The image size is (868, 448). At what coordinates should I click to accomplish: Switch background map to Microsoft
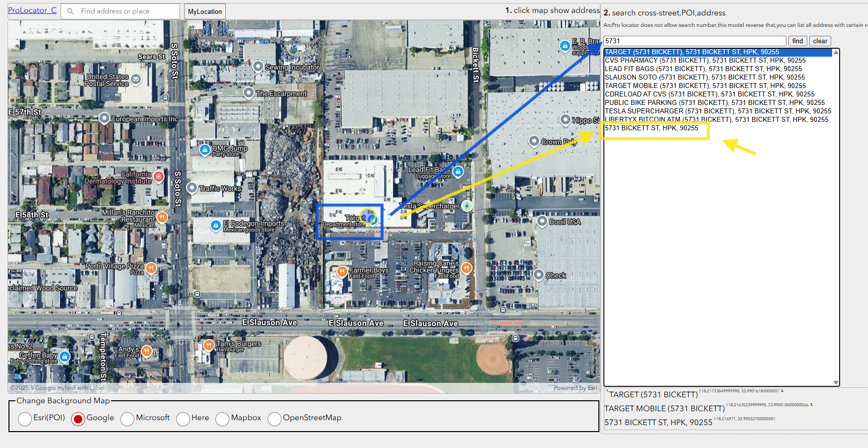point(127,419)
